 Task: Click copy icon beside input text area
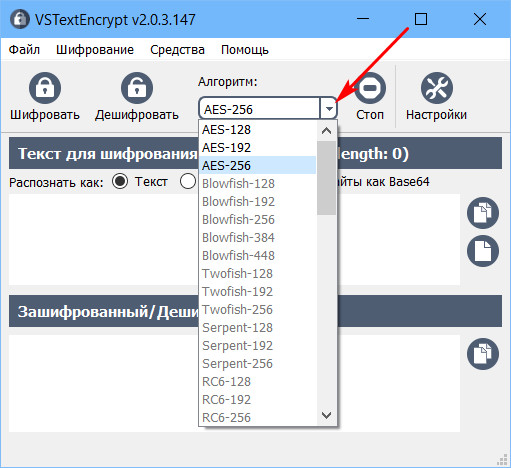tap(483, 213)
